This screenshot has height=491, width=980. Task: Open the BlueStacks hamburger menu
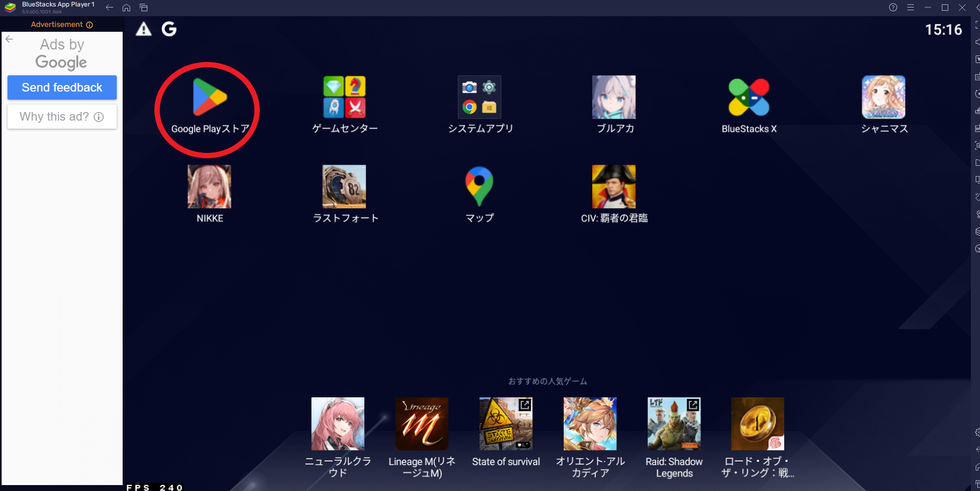coord(910,8)
